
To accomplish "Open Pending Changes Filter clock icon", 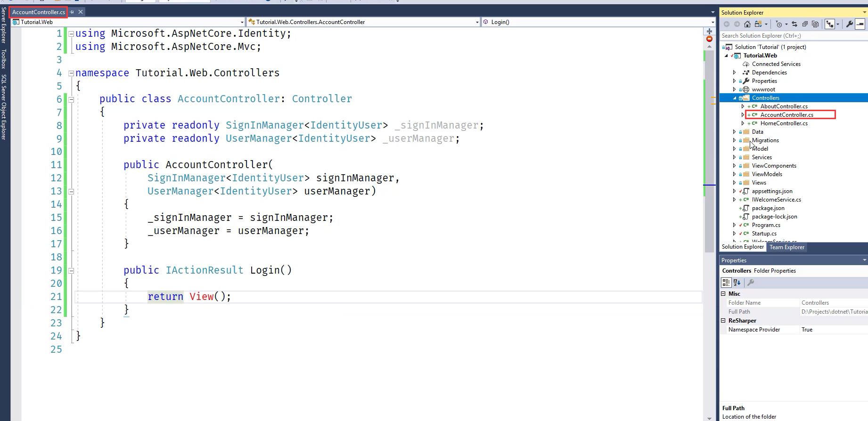I will [779, 24].
